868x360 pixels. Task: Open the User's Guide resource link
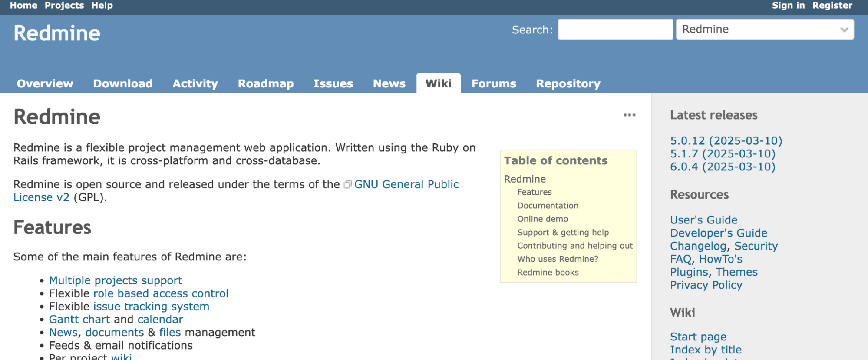pyautogui.click(x=703, y=220)
